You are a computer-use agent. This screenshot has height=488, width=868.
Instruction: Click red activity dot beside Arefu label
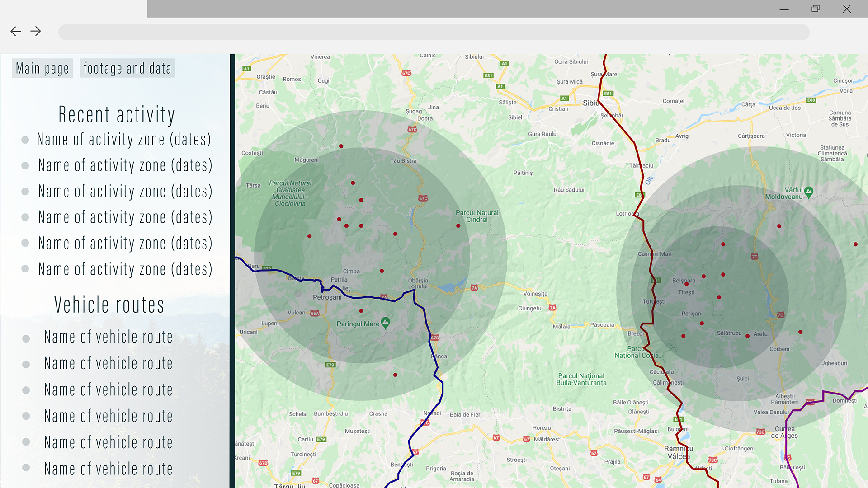point(747,336)
